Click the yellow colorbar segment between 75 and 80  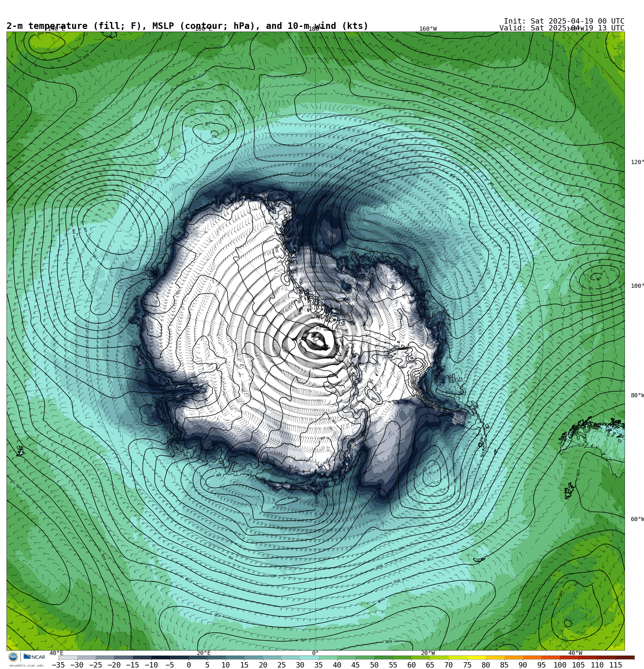pyautogui.click(x=476, y=658)
